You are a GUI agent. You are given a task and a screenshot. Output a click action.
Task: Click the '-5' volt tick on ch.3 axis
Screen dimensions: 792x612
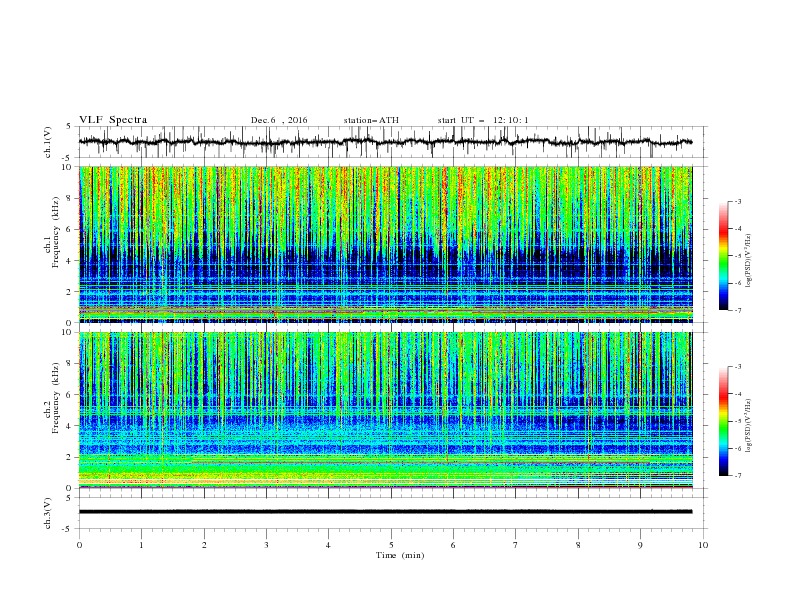tap(68, 529)
